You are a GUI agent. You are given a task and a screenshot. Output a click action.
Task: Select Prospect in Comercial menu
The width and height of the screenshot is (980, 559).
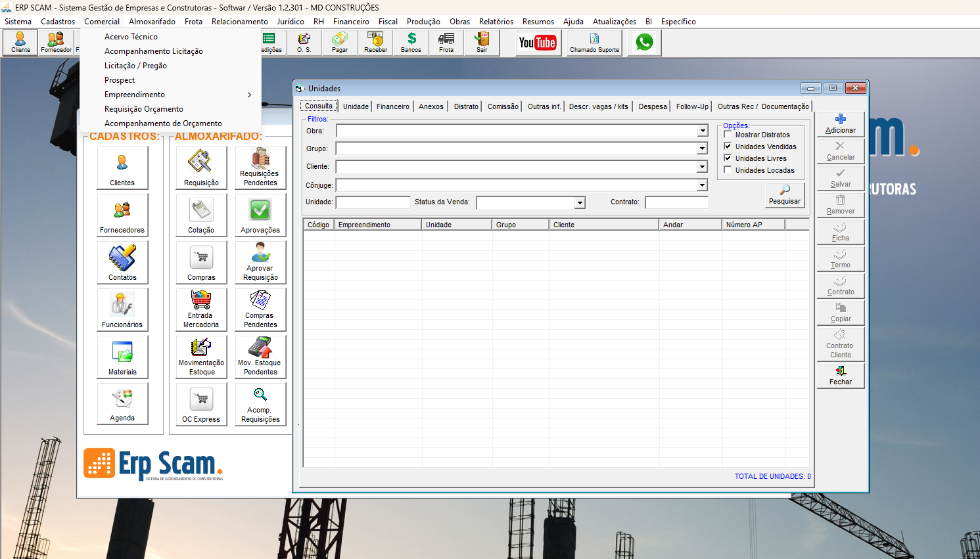tap(120, 80)
